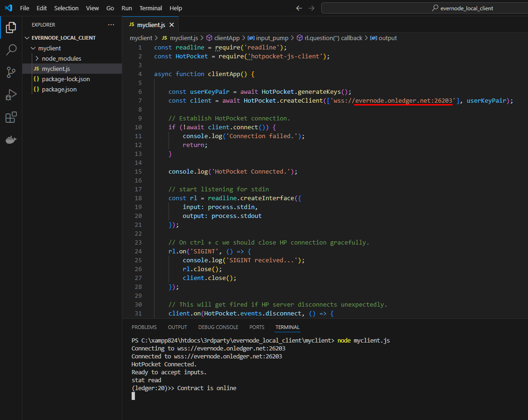Click line number 24 in the gutter
This screenshot has height=420, width=528.
pyautogui.click(x=138, y=252)
